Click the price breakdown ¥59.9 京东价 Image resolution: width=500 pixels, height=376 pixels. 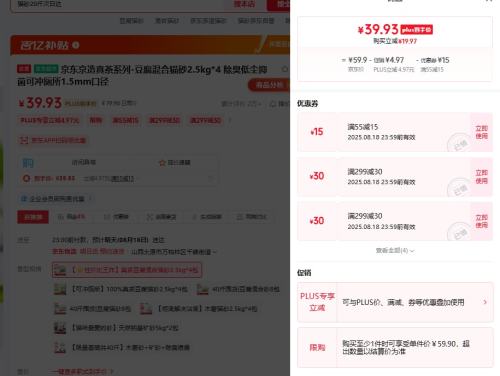coord(358,64)
